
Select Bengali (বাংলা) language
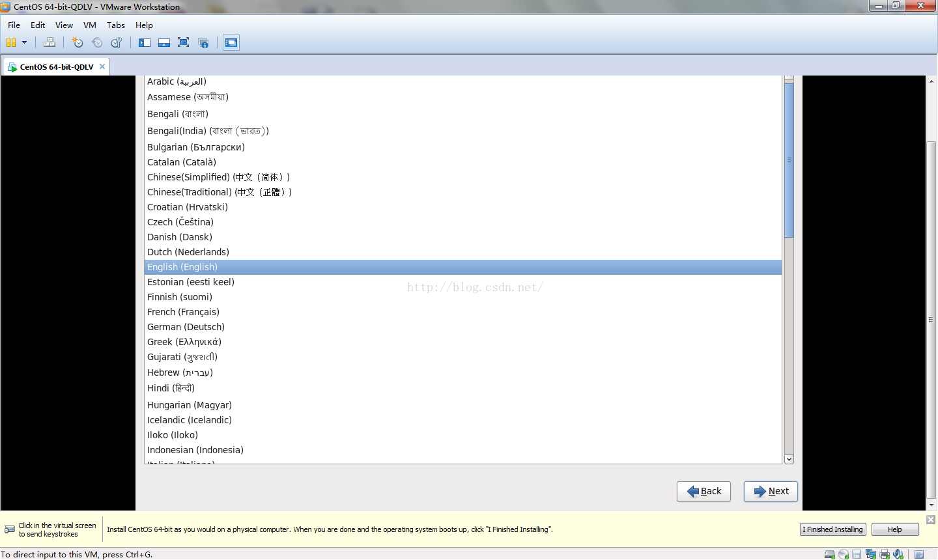pos(462,114)
